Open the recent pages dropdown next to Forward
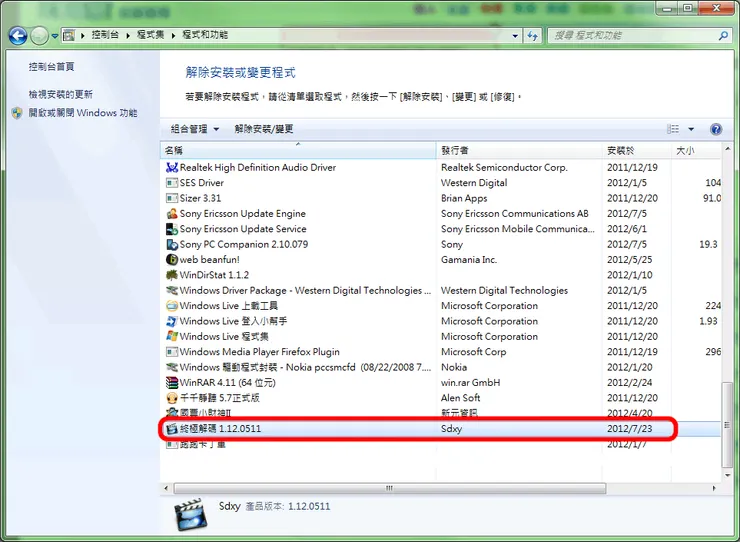The height and width of the screenshot is (542, 740). coord(55,36)
